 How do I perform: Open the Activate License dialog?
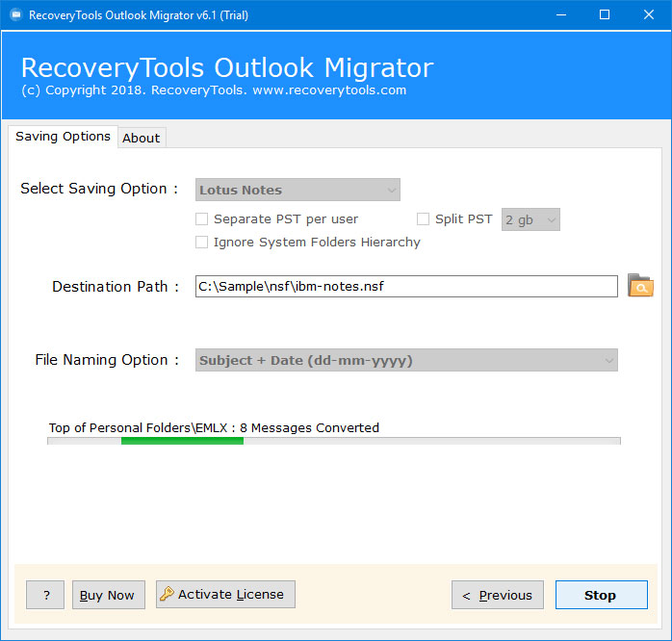225,594
